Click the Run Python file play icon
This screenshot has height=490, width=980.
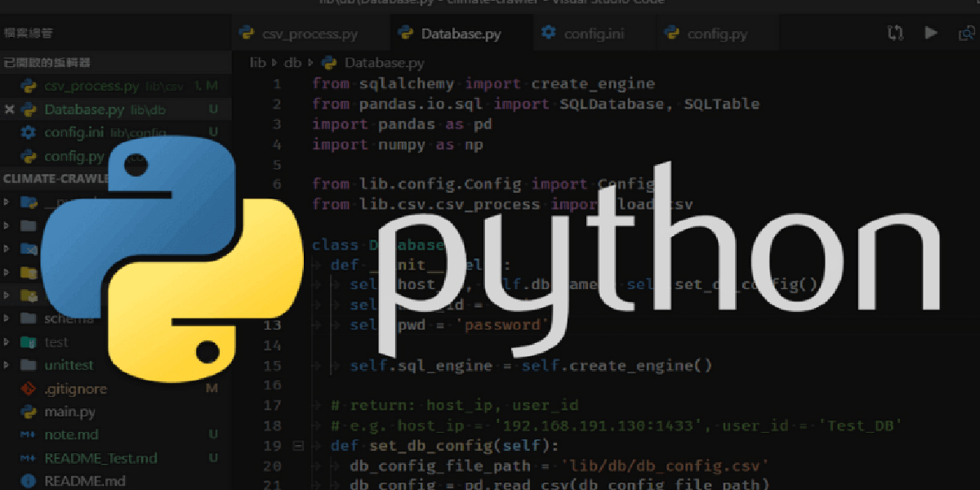tap(931, 33)
